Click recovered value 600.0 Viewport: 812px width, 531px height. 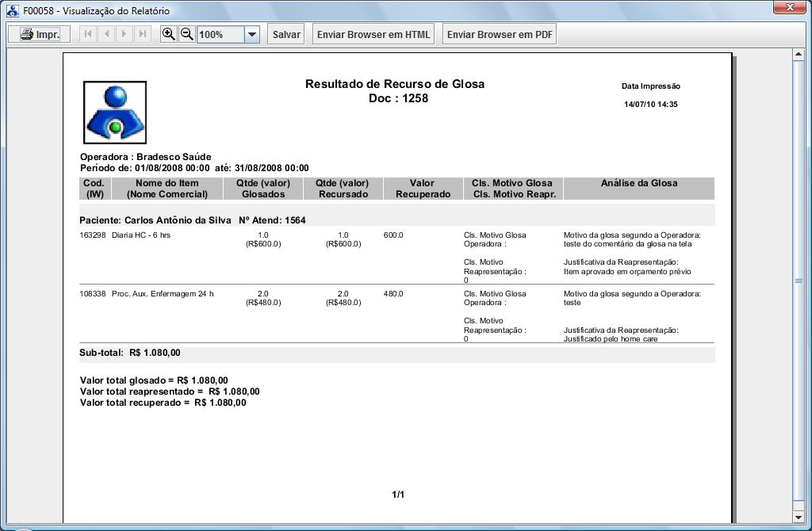pos(393,235)
